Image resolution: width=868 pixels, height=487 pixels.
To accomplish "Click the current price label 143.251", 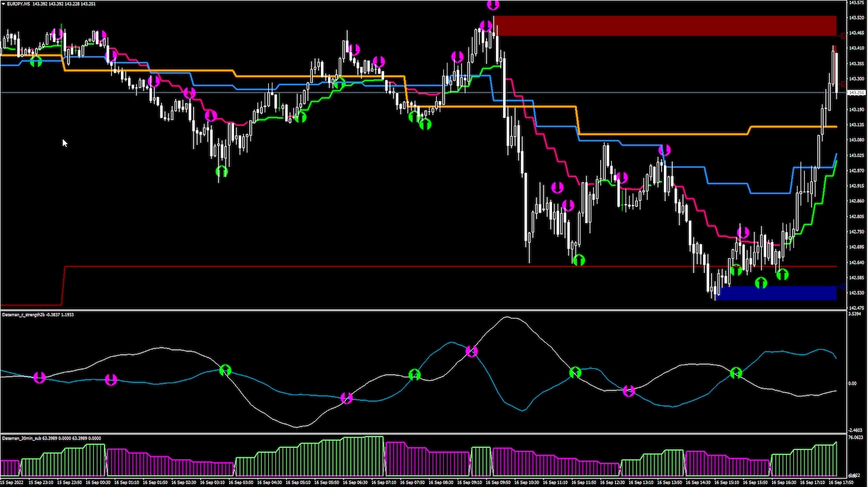I will pyautogui.click(x=856, y=92).
